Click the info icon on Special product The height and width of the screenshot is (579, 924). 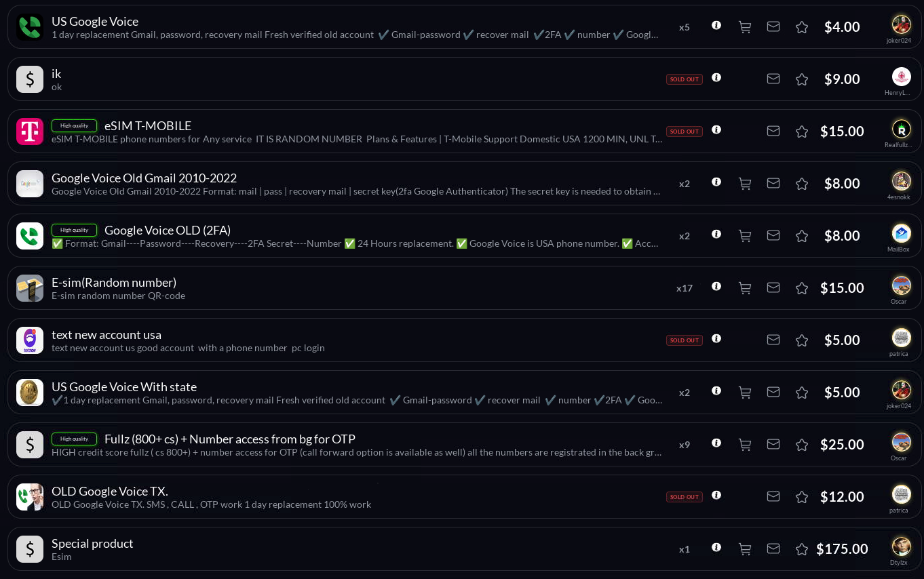(x=716, y=547)
